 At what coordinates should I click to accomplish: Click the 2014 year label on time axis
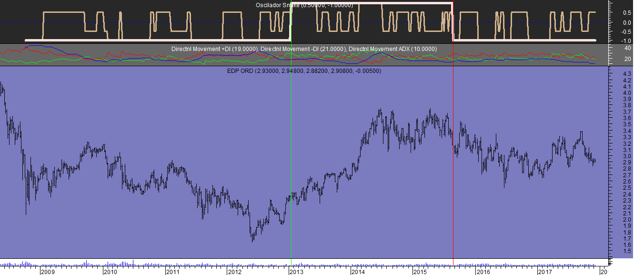359,272
